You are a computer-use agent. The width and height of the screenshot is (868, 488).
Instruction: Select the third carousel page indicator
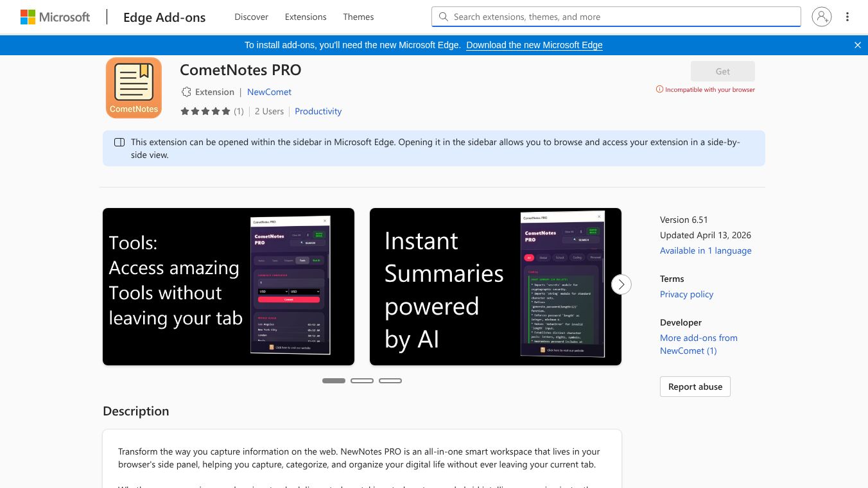[390, 381]
